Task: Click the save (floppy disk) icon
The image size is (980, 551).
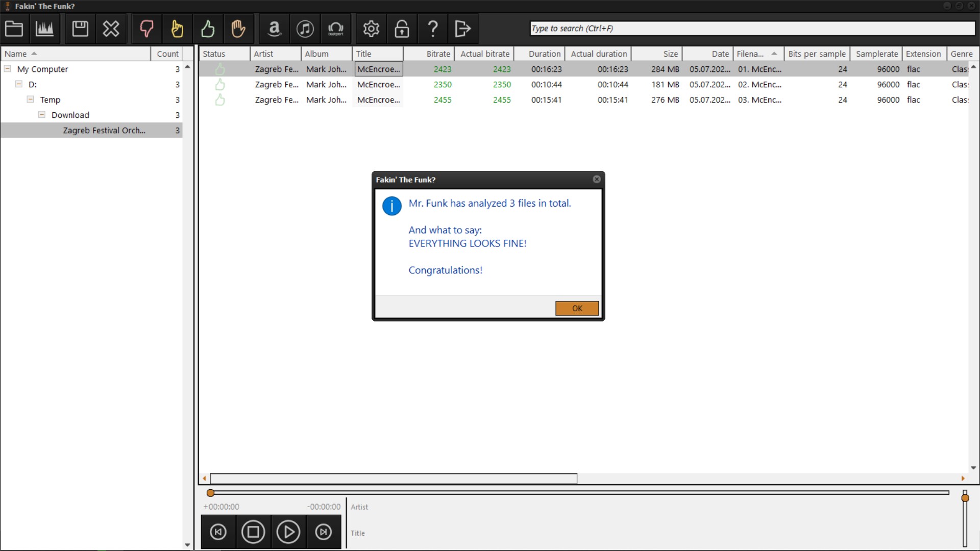Action: click(x=80, y=29)
